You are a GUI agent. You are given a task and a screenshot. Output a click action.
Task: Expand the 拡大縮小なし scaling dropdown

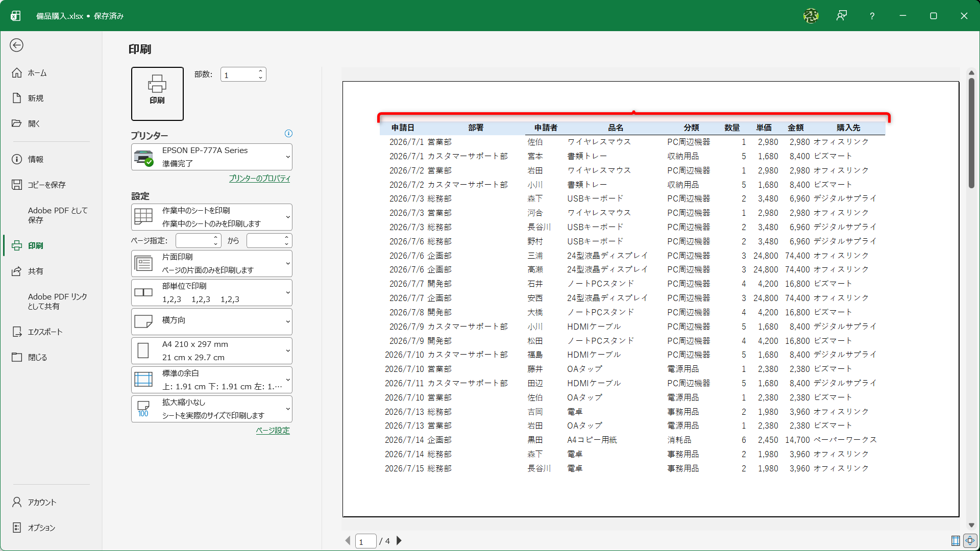pyautogui.click(x=212, y=409)
